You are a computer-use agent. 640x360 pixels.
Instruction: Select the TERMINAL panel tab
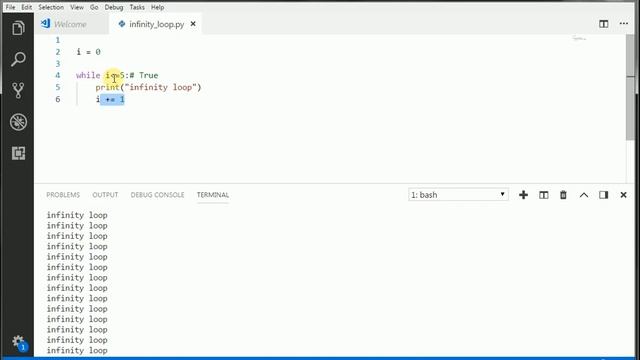213,195
